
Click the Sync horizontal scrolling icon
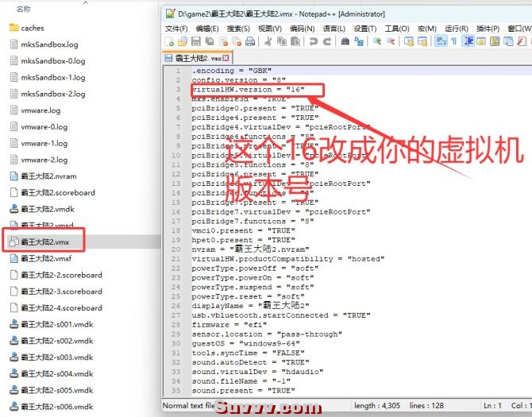[x=422, y=41]
